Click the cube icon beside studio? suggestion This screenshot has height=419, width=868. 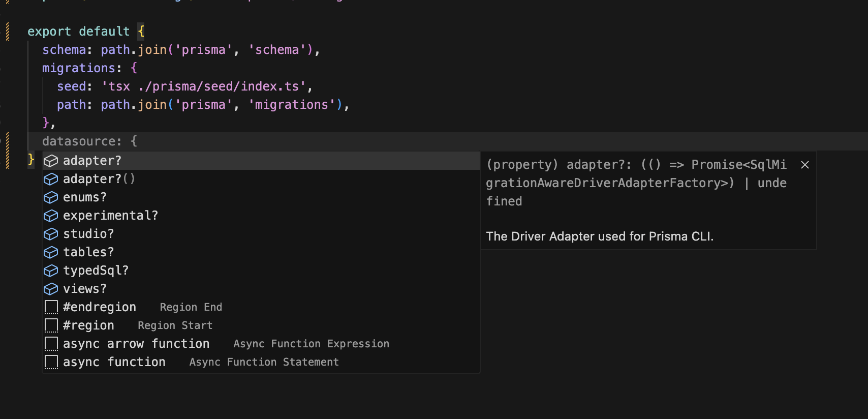click(51, 234)
